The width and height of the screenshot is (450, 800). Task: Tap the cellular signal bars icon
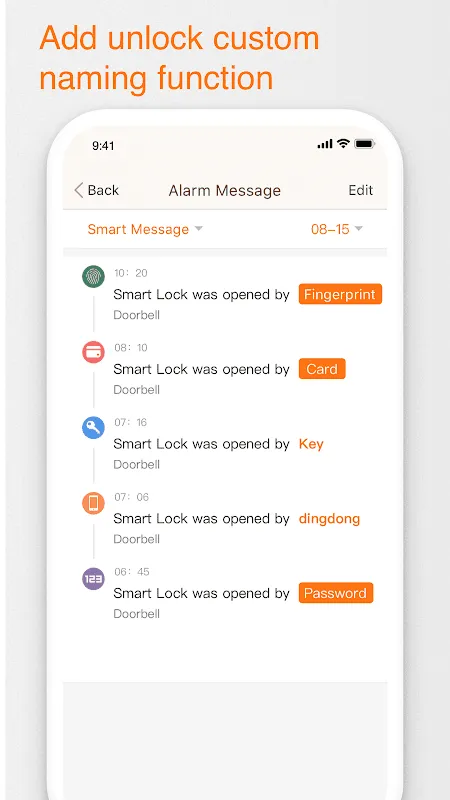tap(325, 144)
